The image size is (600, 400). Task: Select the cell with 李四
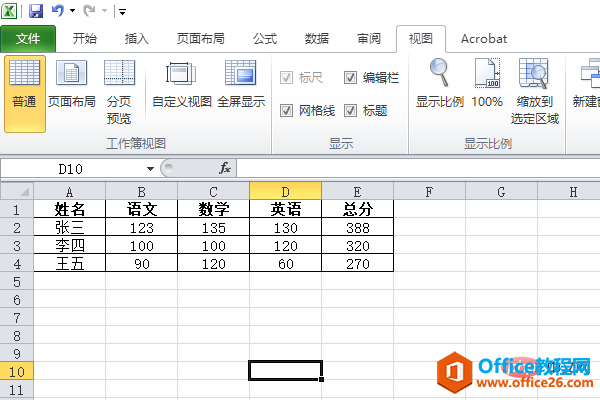coord(69,245)
